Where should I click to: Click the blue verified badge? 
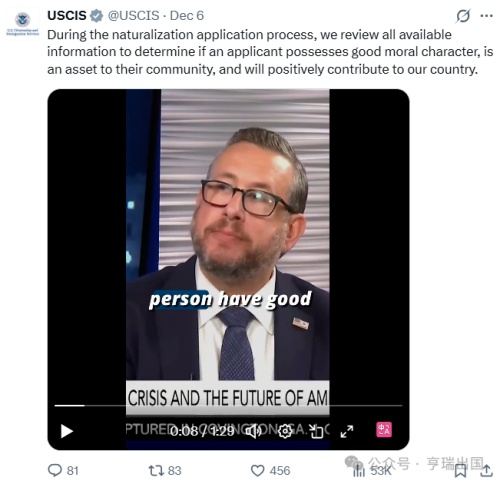pyautogui.click(x=97, y=16)
